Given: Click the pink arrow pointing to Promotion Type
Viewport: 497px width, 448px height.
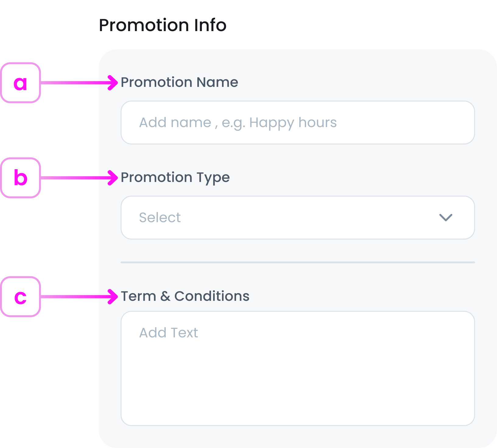Looking at the screenshot, I should tap(112, 177).
